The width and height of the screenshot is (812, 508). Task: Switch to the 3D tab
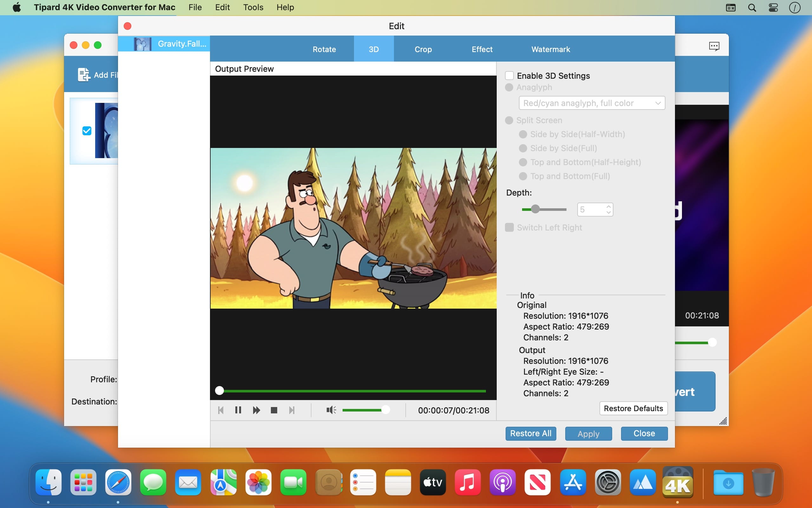click(x=374, y=49)
